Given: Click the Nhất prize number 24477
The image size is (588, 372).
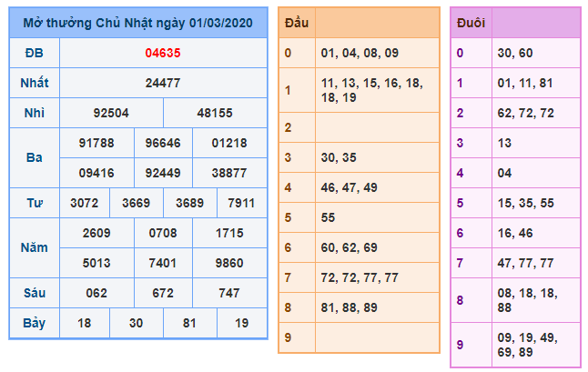Looking at the screenshot, I should pyautogui.click(x=163, y=83).
